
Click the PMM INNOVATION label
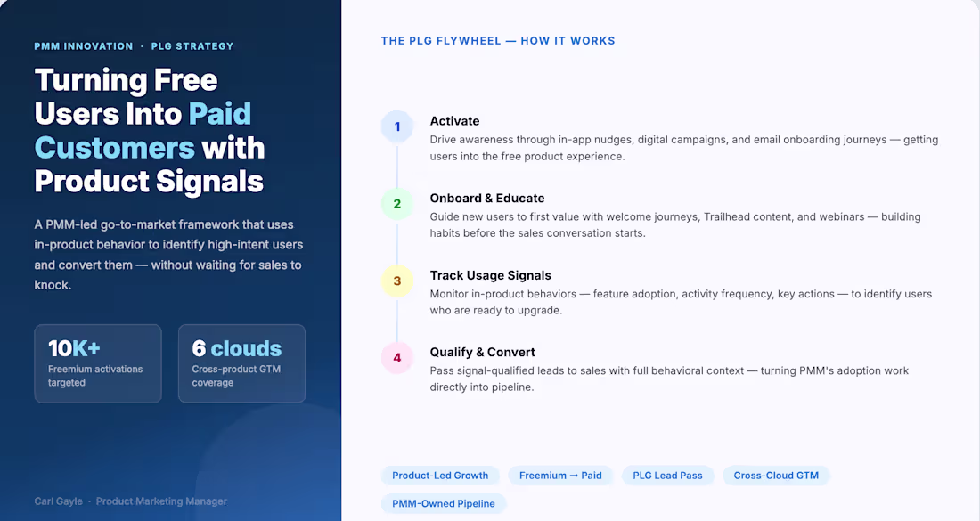click(x=84, y=46)
